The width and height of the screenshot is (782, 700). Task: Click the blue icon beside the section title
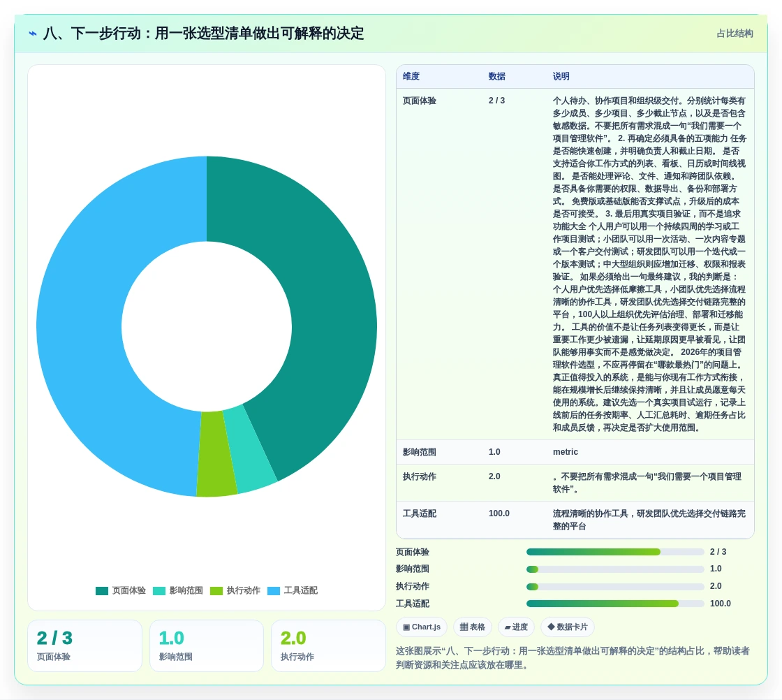click(x=33, y=34)
